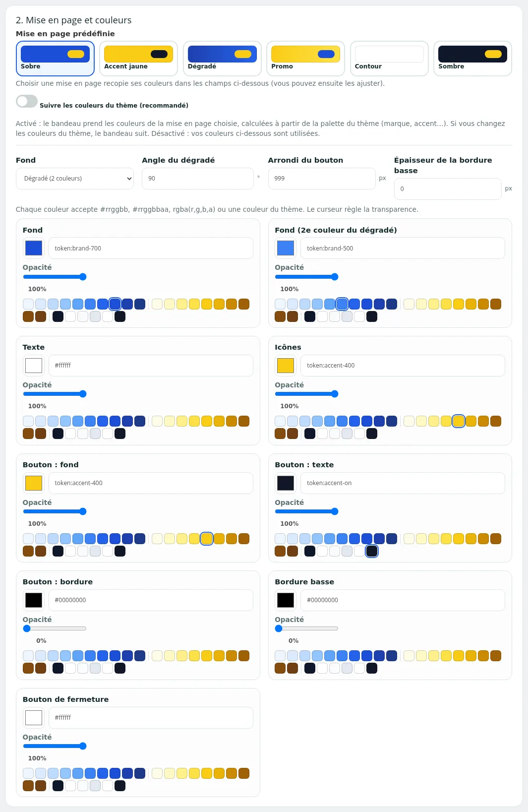
Task: Select the Accent jaune preset layout
Action: pyautogui.click(x=138, y=59)
